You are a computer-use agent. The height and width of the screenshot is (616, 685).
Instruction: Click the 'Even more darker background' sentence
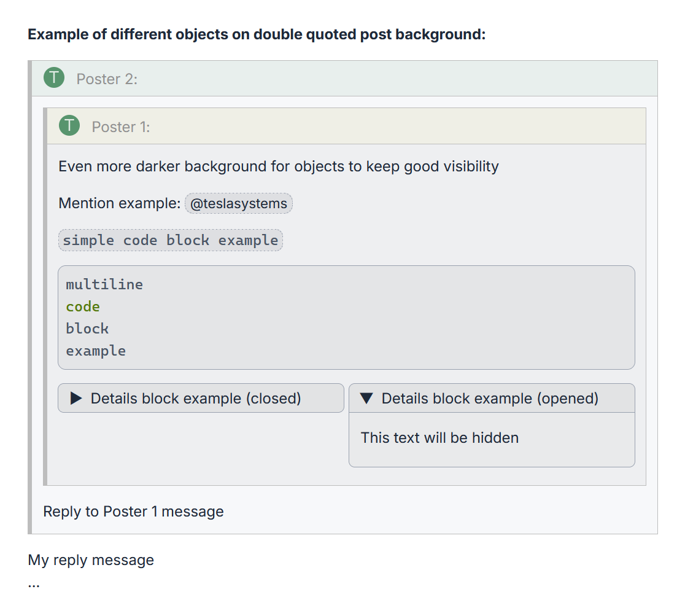coord(279,166)
